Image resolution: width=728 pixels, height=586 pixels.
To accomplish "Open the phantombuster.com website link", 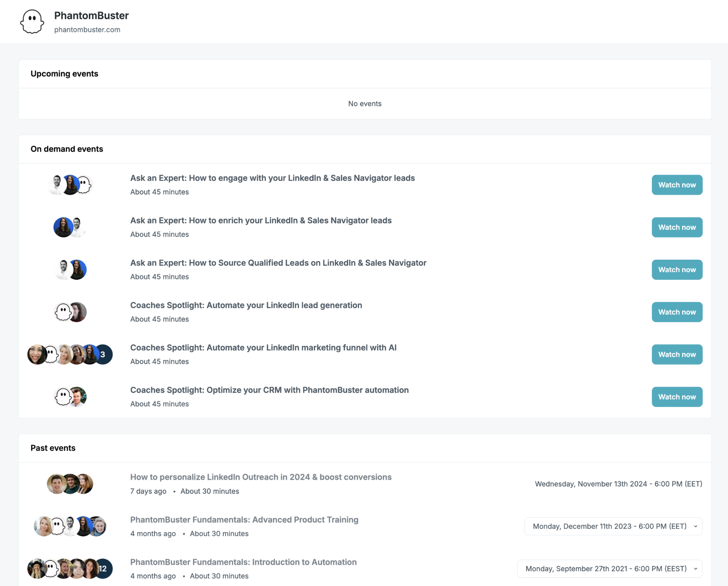I will [87, 30].
